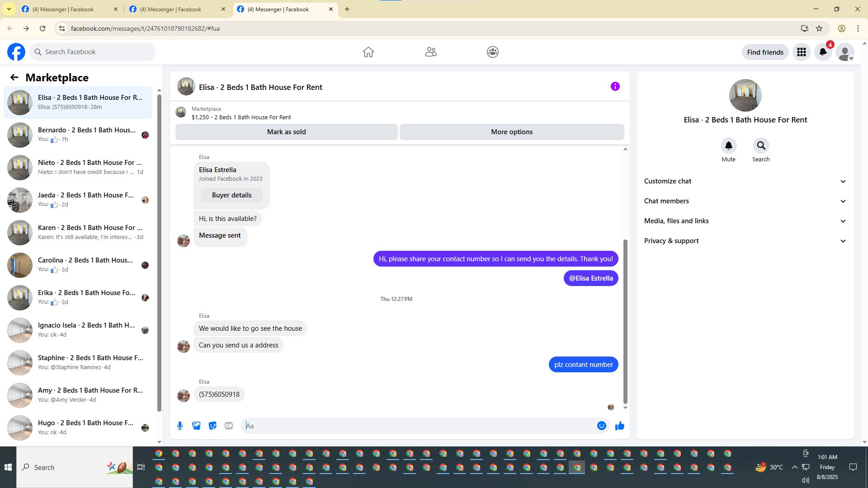The width and height of the screenshot is (868, 488).
Task: Open the GIF picker
Action: point(229,426)
